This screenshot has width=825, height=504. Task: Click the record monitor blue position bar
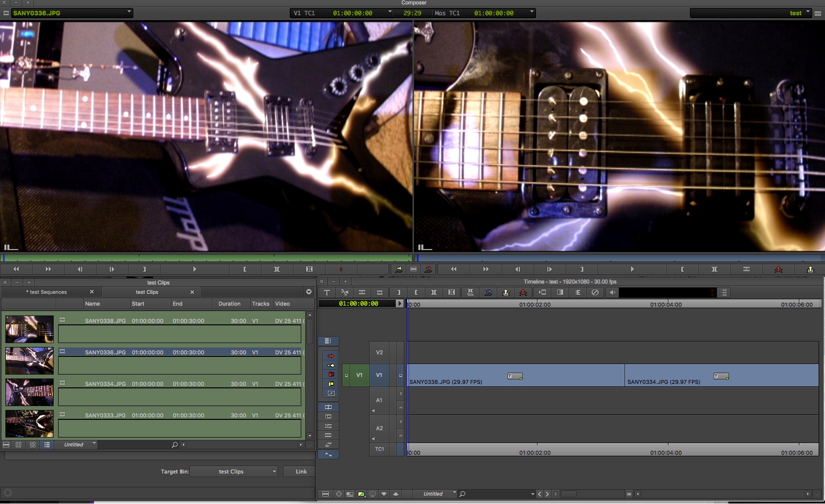[x=620, y=257]
